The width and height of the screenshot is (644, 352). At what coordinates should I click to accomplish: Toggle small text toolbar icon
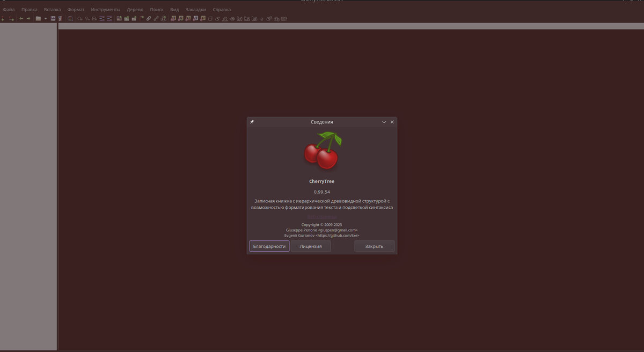(262, 19)
